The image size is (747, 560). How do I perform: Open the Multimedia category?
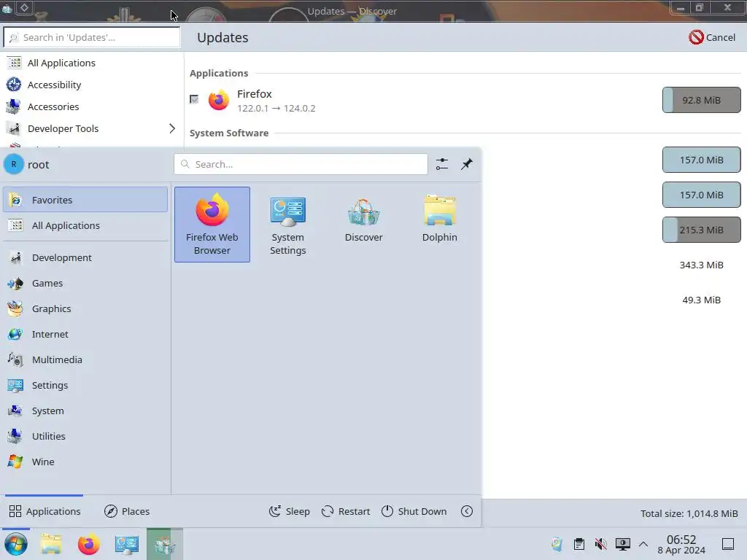click(85, 359)
